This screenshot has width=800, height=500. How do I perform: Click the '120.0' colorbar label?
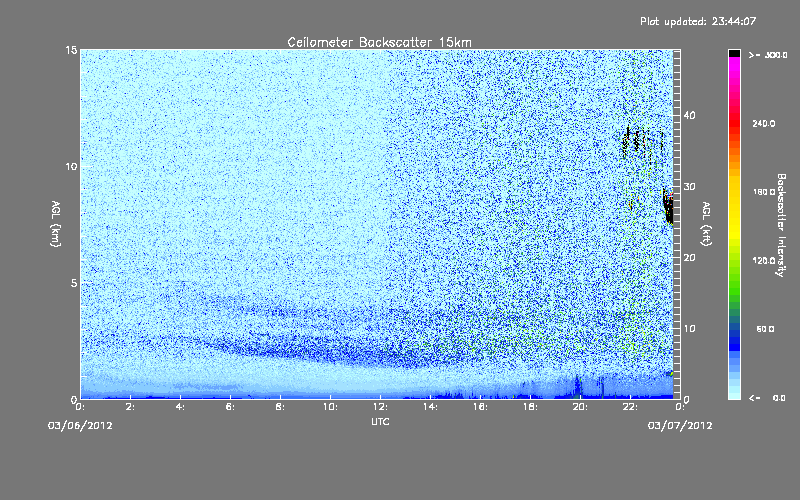pos(764,260)
